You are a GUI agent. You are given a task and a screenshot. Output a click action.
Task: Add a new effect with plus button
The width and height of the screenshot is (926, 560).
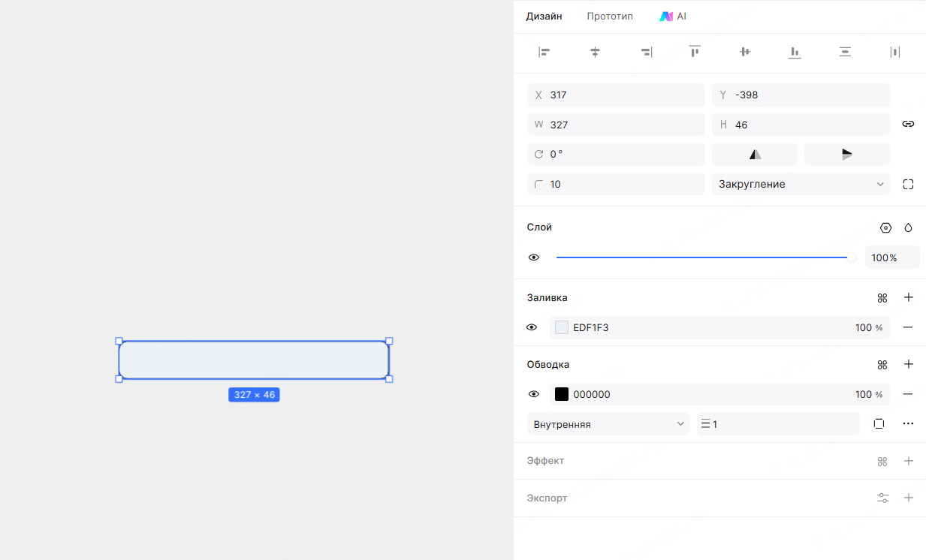[x=908, y=461]
